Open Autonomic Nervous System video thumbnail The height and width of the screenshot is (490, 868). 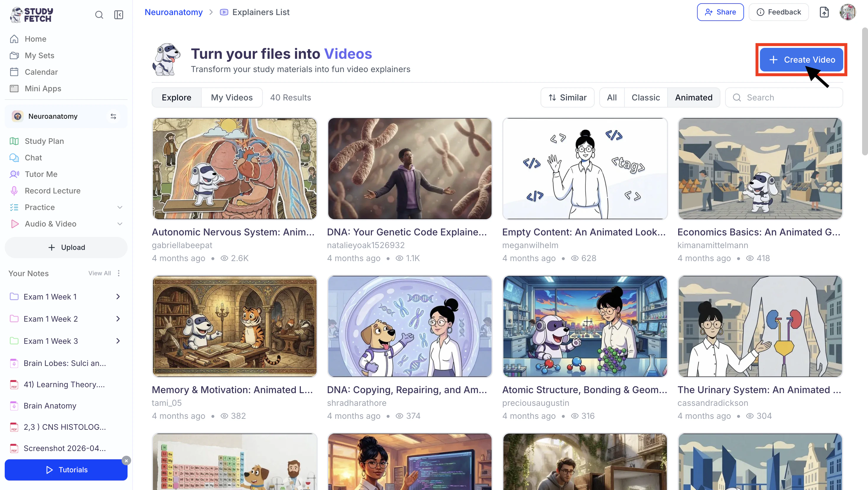pyautogui.click(x=234, y=168)
